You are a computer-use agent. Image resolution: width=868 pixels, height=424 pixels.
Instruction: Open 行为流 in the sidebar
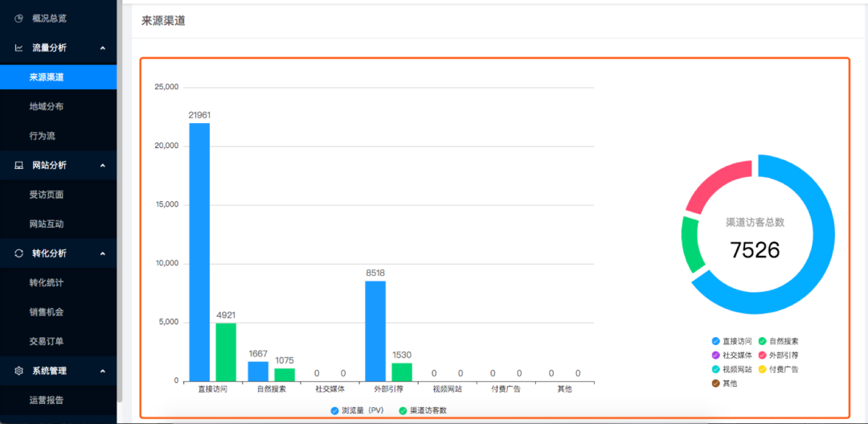coord(42,136)
